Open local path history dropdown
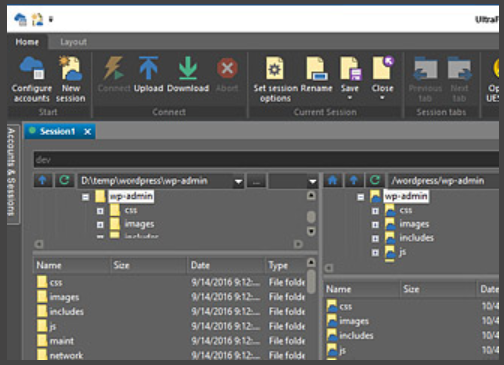504x365 pixels. pyautogui.click(x=238, y=182)
